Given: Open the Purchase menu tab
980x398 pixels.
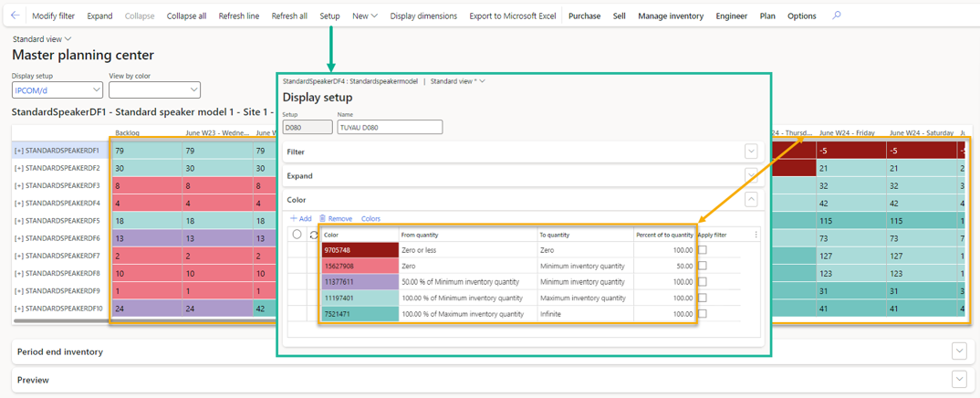Looking at the screenshot, I should point(584,16).
